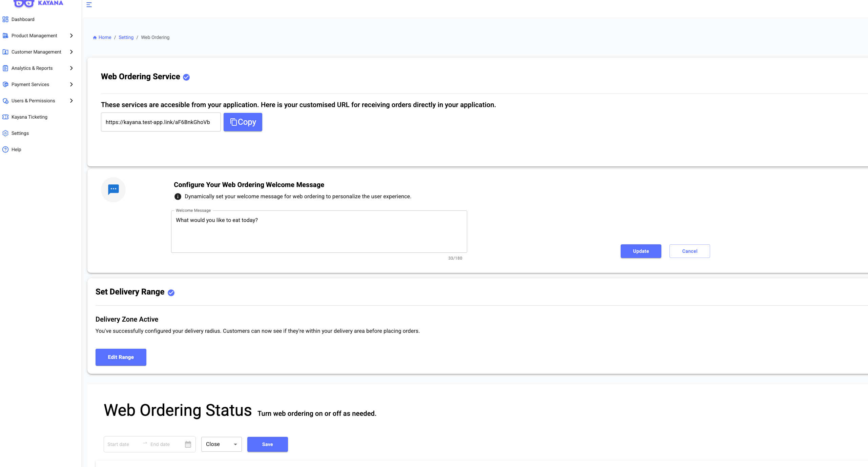The image size is (868, 467).
Task: Expand Analytics & Reports chevron
Action: tap(71, 68)
